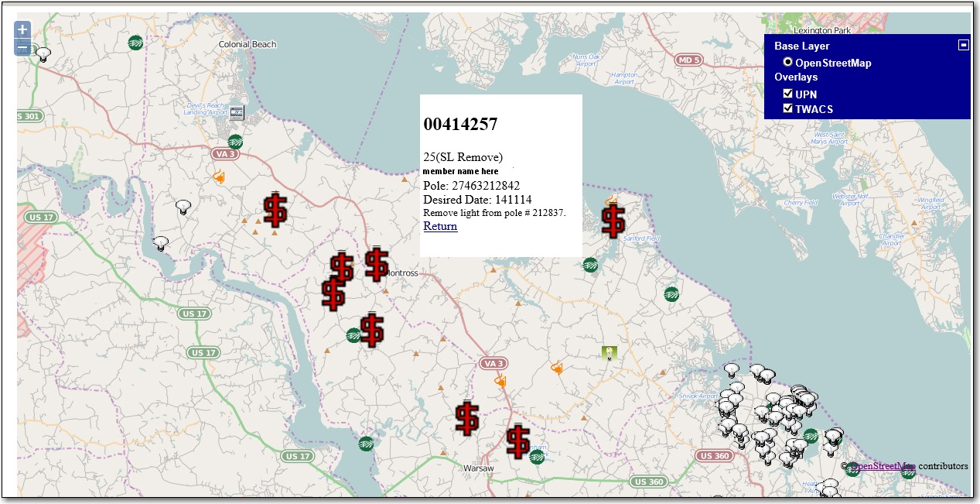The height and width of the screenshot is (504, 980).
Task: Collapse the layer switcher panel
Action: click(963, 45)
